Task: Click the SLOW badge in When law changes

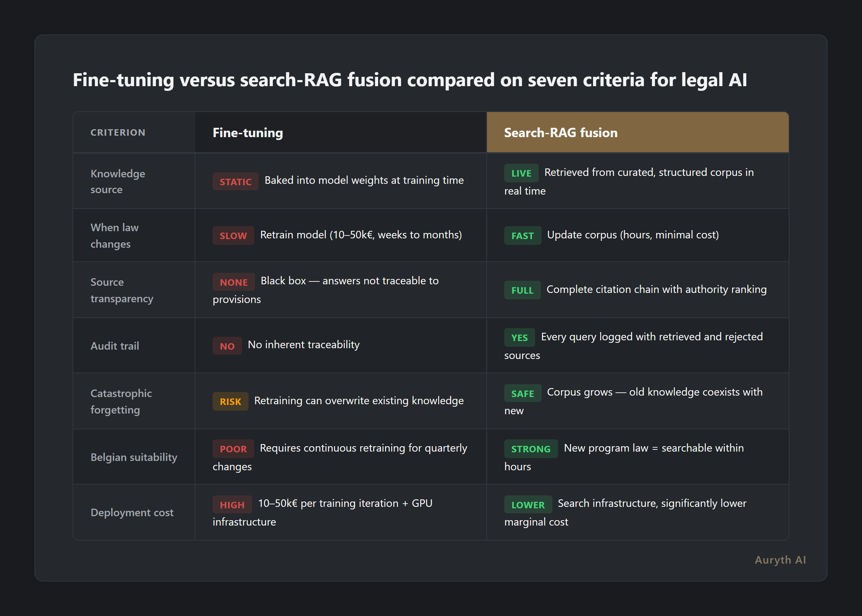Action: pyautogui.click(x=233, y=235)
